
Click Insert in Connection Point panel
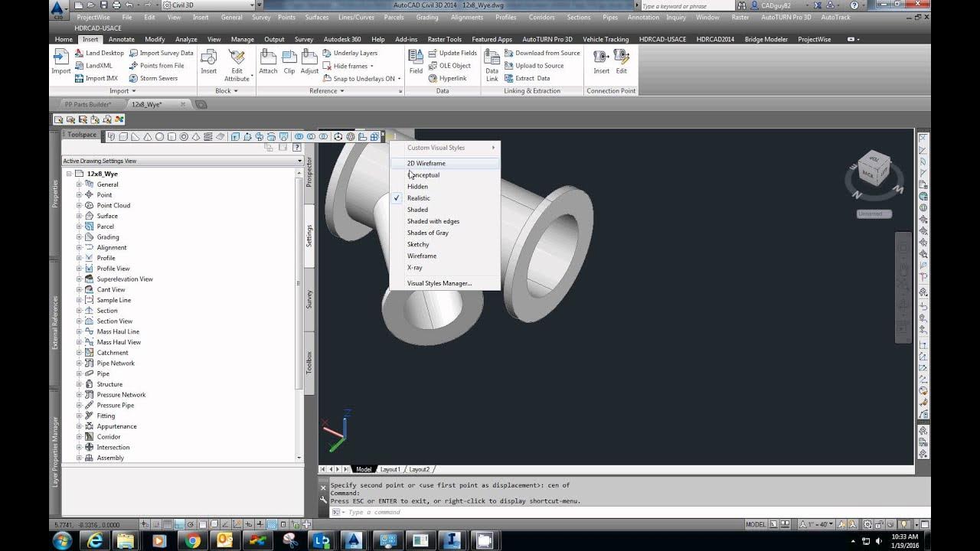pyautogui.click(x=602, y=62)
